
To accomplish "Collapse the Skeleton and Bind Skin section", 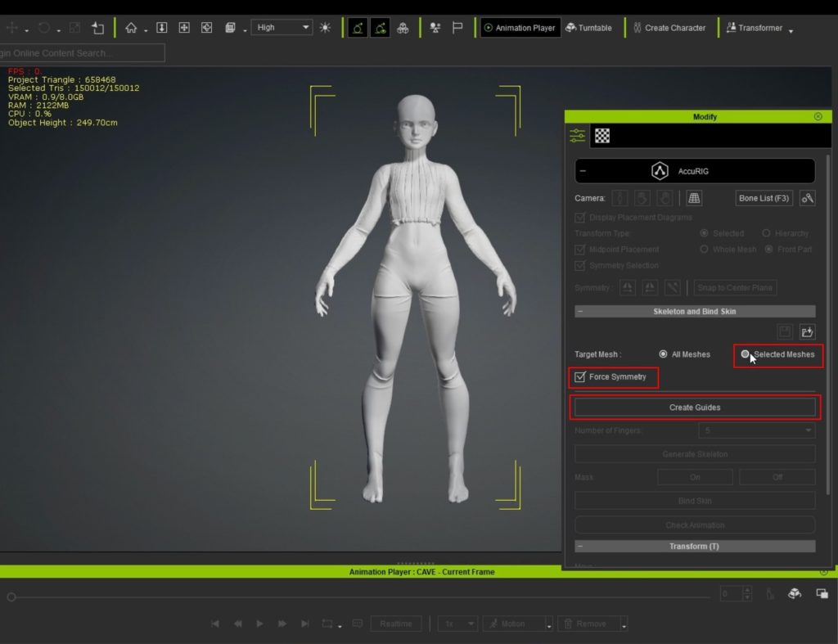I will (x=580, y=312).
